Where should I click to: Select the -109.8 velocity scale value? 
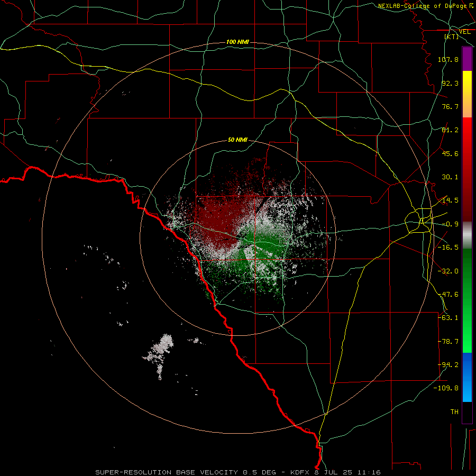446,388
